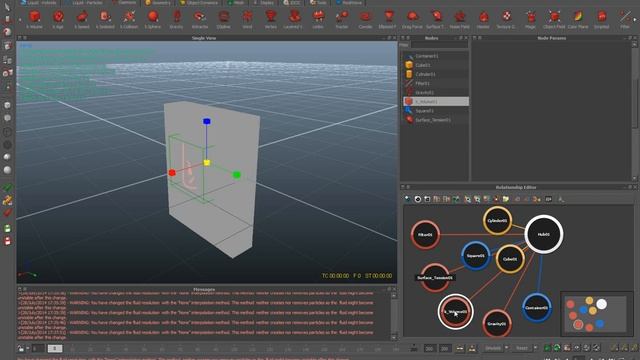
Task: Open the Liquid - Hybrido shelf tab
Action: click(x=39, y=2)
